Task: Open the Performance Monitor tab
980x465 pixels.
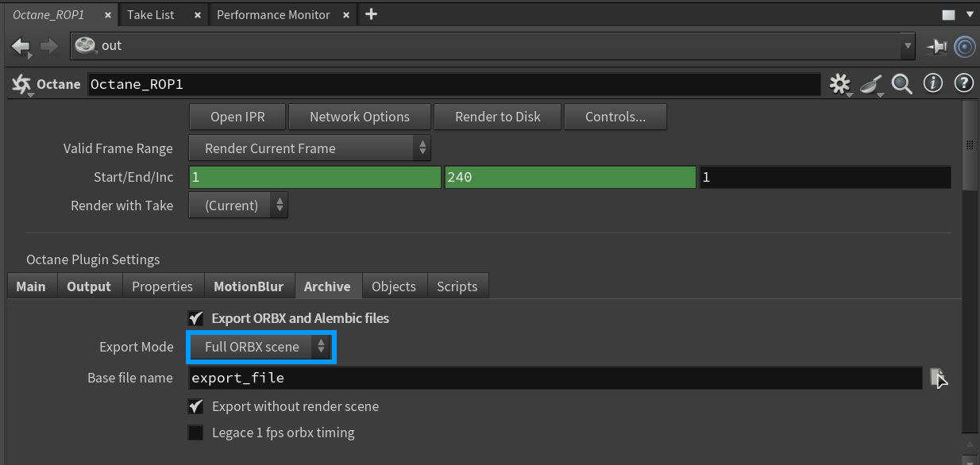Action: (x=272, y=14)
